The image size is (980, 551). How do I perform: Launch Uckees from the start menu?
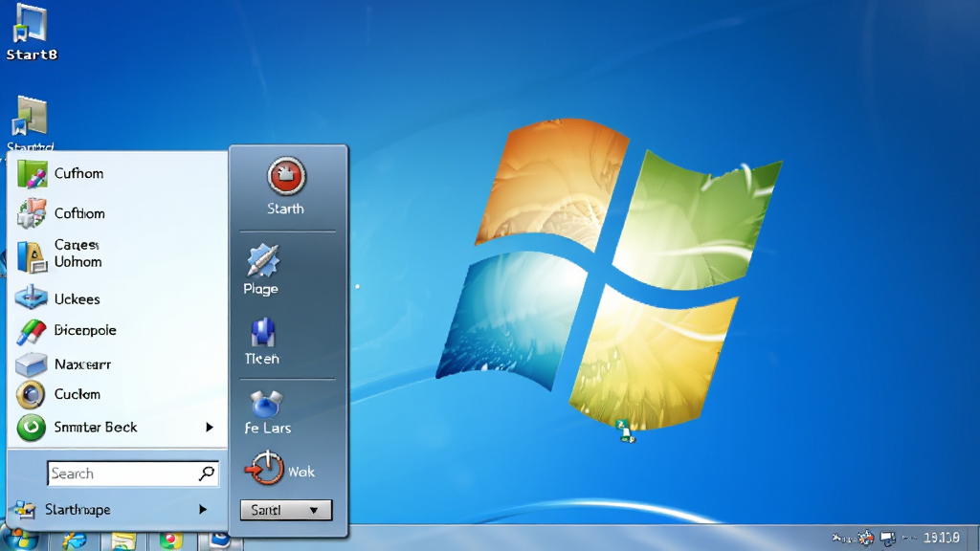[x=118, y=298]
